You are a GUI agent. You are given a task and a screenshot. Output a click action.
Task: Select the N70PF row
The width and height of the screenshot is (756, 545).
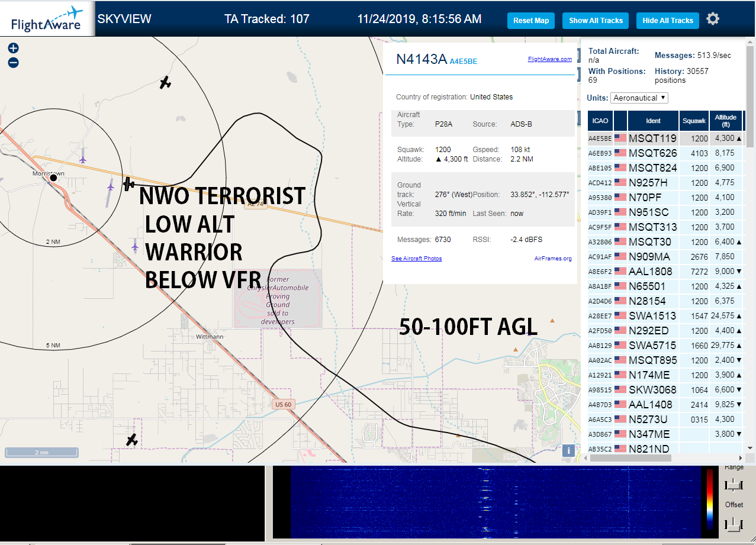click(665, 198)
